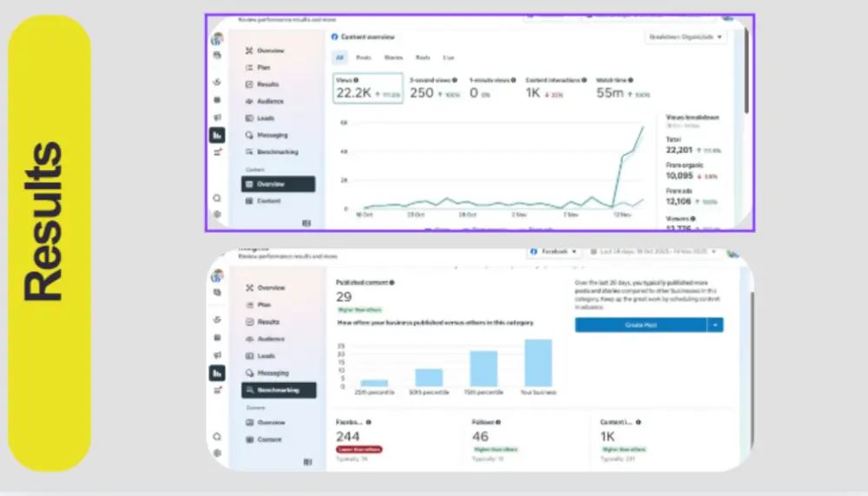Click the info icon next to Watch time
Viewport: 868px width, 496px height.
coord(630,81)
